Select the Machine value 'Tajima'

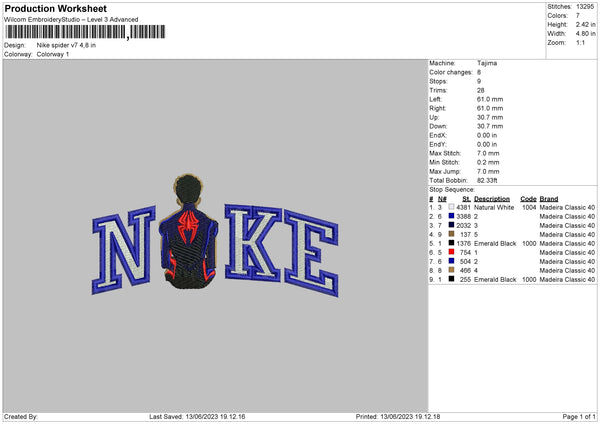[487, 63]
